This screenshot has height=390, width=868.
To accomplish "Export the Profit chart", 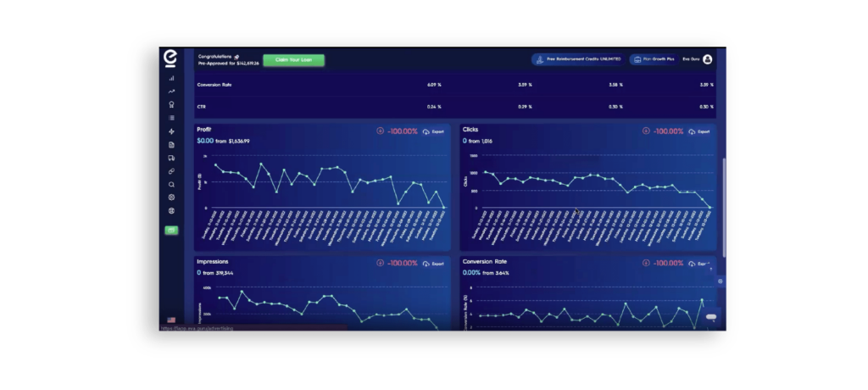I will tap(433, 132).
